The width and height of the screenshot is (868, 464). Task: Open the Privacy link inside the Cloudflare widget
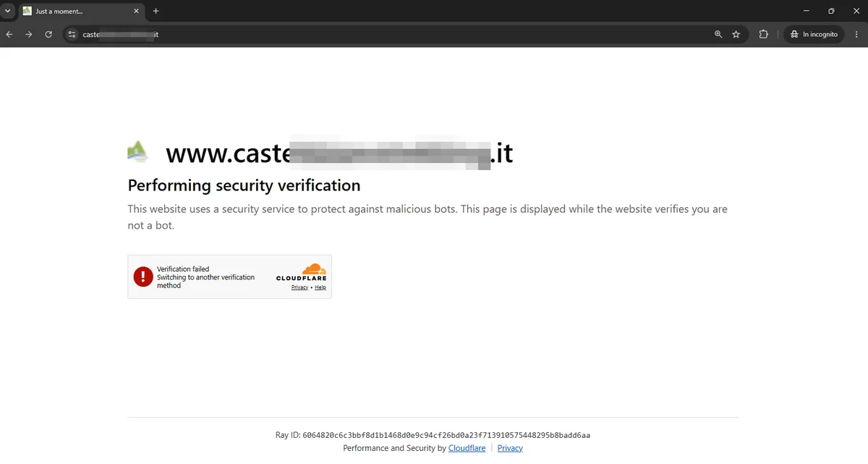click(300, 287)
